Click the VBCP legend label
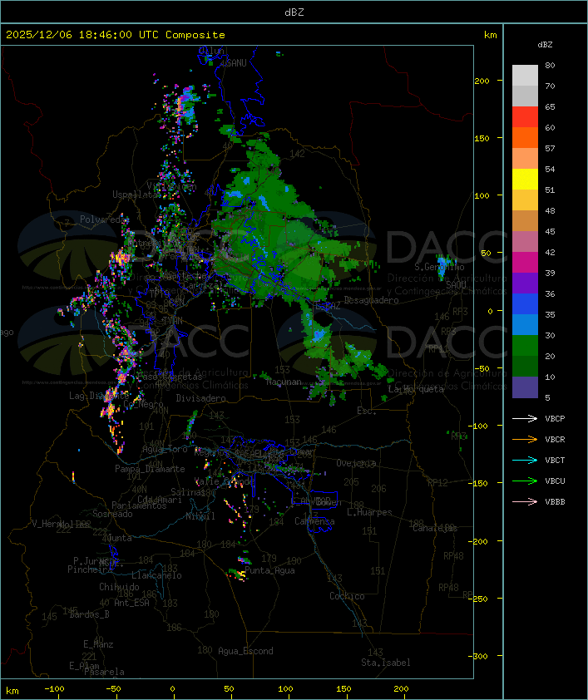The height and width of the screenshot is (700, 588). 555,419
